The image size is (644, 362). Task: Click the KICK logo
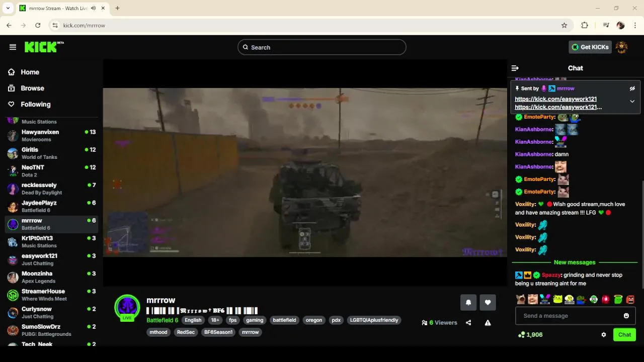pos(44,47)
